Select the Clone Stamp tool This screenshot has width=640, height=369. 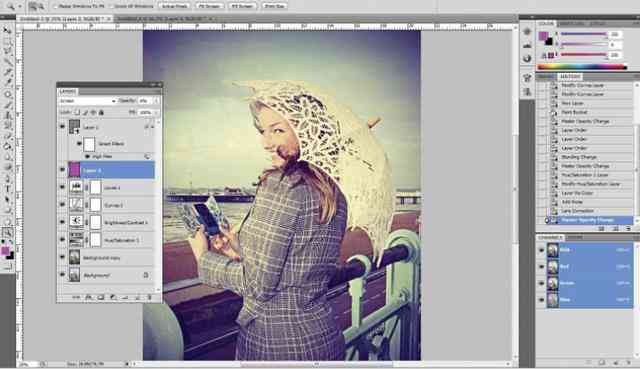tap(7, 115)
